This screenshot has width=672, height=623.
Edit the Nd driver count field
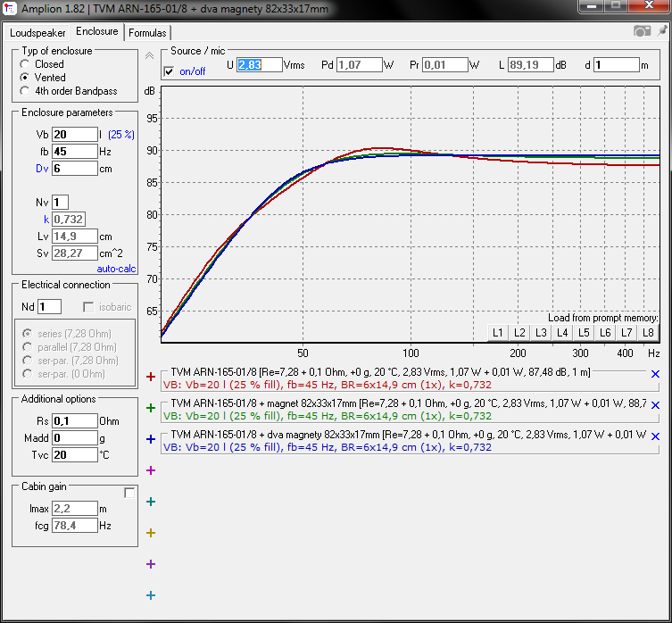pyautogui.click(x=49, y=307)
